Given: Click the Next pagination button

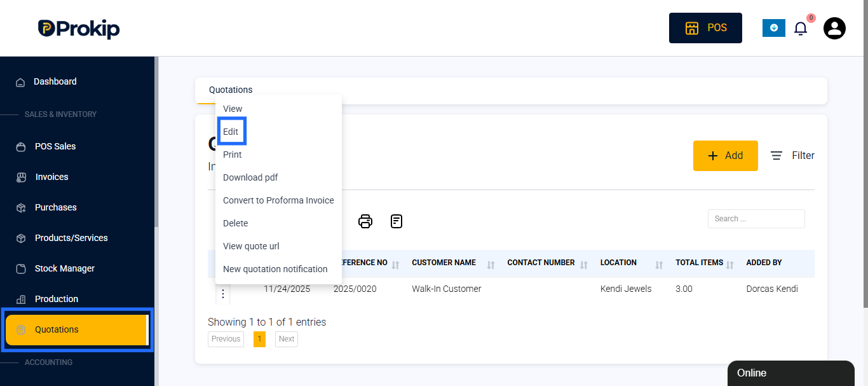Looking at the screenshot, I should click(287, 339).
